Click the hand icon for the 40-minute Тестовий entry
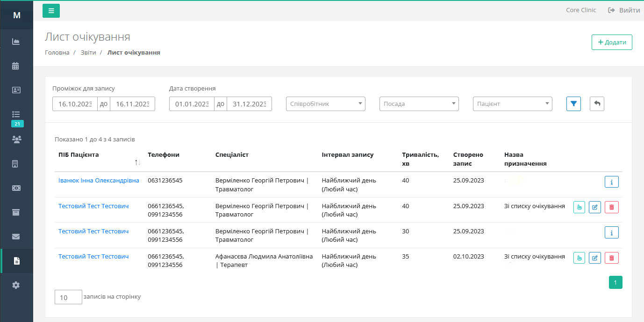Screen dimensions: 644x322 [x=580, y=207]
